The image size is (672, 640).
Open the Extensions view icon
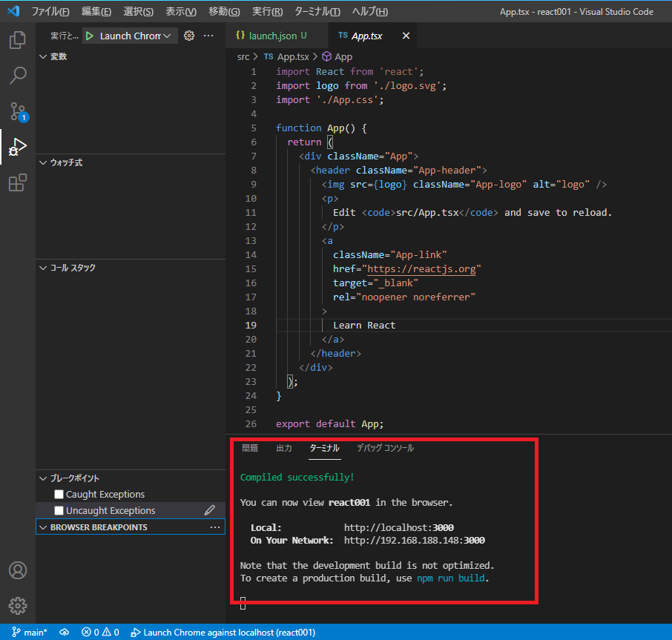click(x=18, y=182)
